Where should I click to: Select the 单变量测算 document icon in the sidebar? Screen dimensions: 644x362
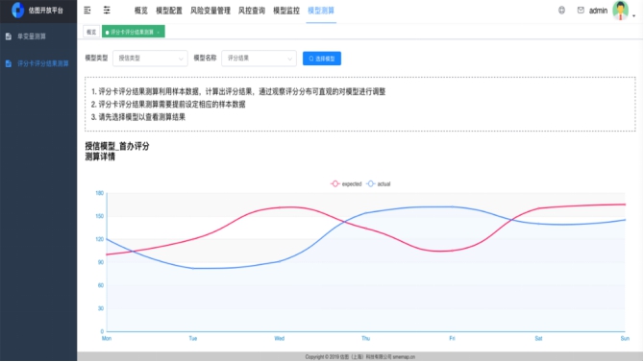pyautogui.click(x=9, y=36)
